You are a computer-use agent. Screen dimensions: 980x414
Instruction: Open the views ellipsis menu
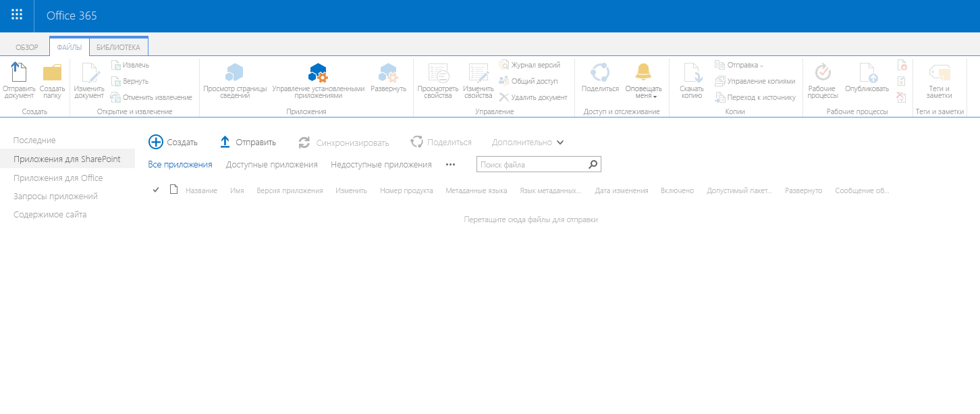(x=451, y=164)
